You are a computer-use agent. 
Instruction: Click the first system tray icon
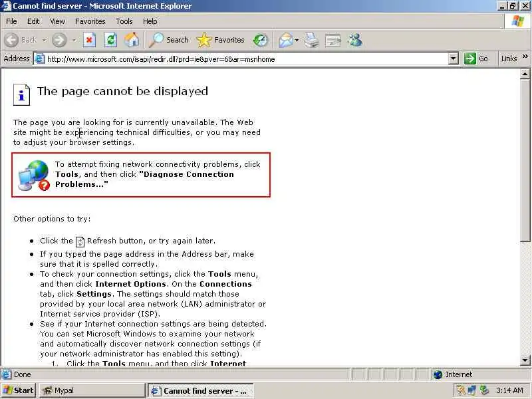click(x=460, y=390)
